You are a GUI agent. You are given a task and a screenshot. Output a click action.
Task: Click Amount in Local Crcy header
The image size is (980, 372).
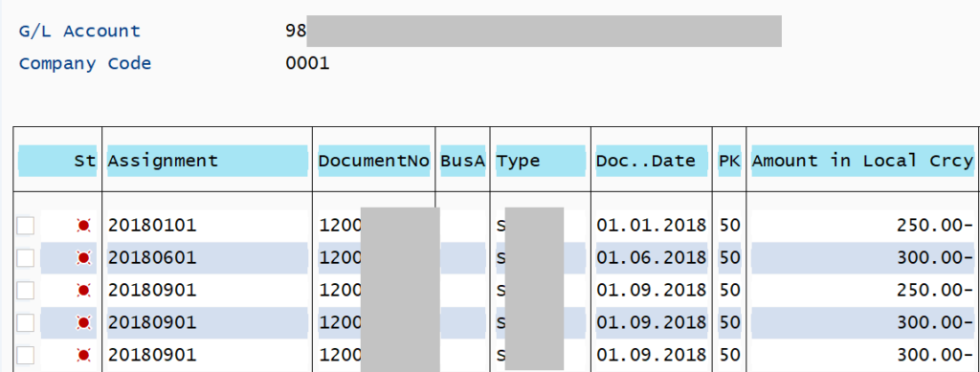point(862,161)
